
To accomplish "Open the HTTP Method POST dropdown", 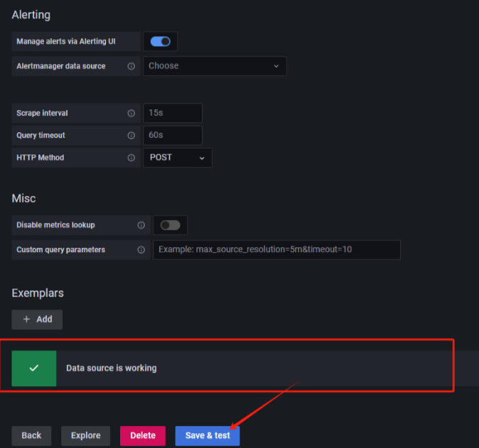I will [x=178, y=158].
